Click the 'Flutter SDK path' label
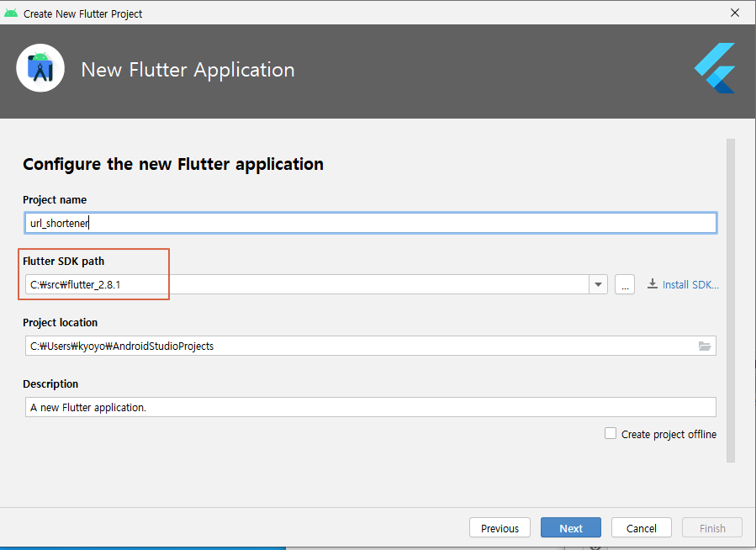The width and height of the screenshot is (756, 550). pos(63,261)
